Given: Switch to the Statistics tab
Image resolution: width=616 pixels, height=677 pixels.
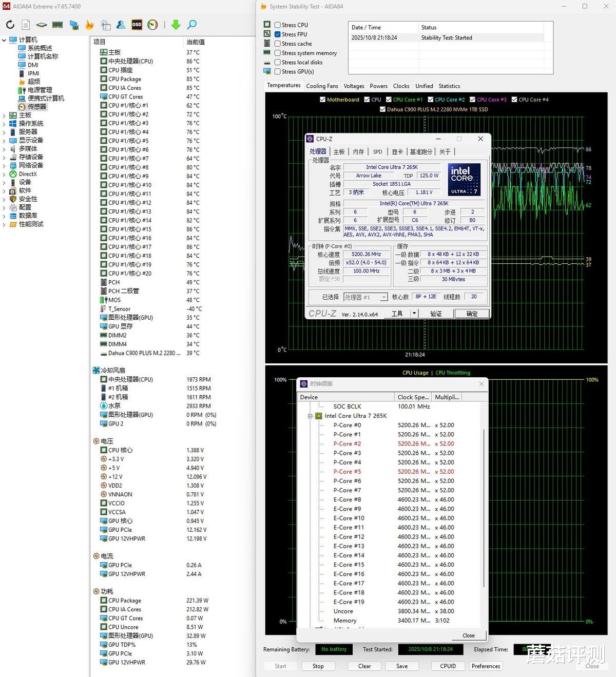Looking at the screenshot, I should tap(449, 86).
